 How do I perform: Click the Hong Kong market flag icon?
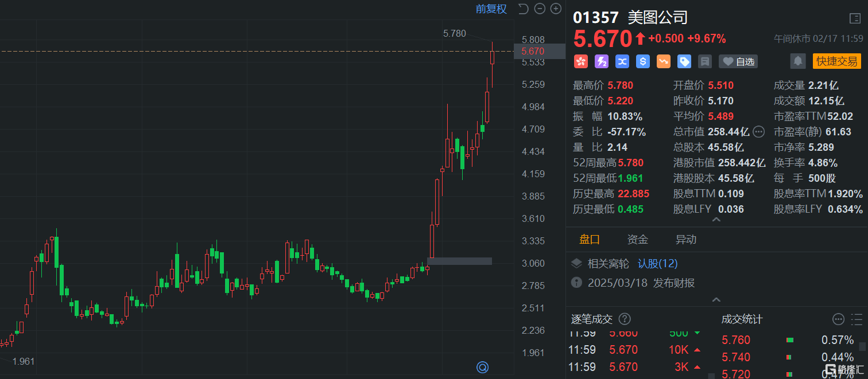[x=580, y=61]
